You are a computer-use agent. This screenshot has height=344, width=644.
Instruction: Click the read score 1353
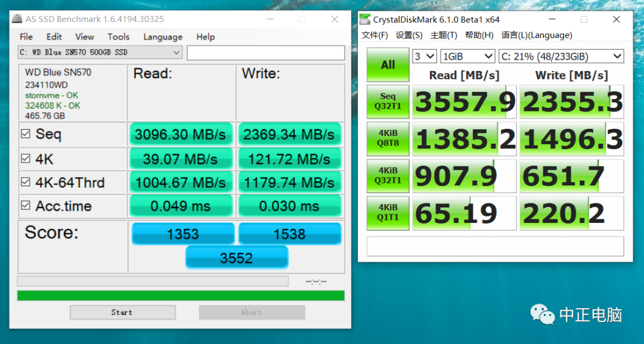pyautogui.click(x=183, y=234)
